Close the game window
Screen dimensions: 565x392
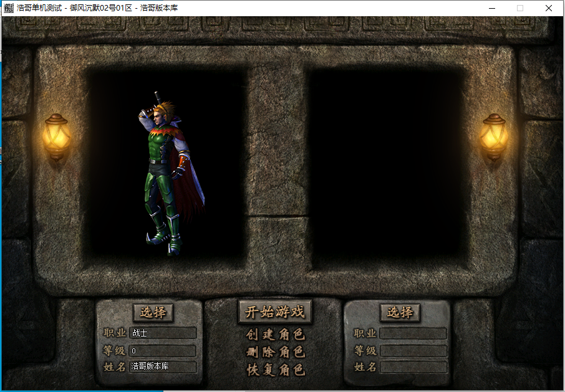pos(548,8)
